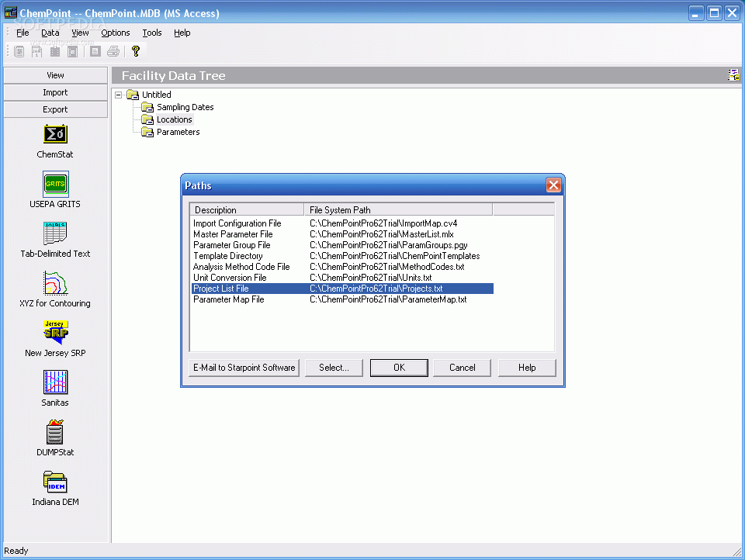Open the View menu
Image resolution: width=745 pixels, height=560 pixels.
click(x=80, y=33)
